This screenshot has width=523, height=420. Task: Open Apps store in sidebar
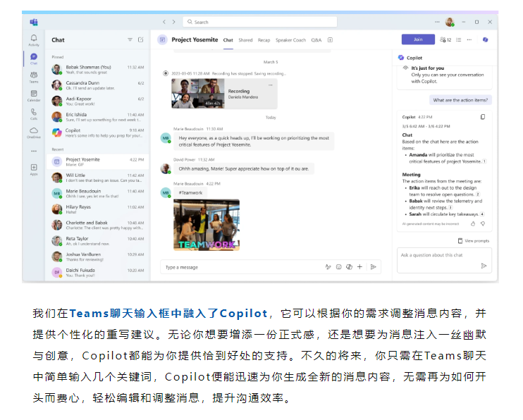(x=34, y=169)
